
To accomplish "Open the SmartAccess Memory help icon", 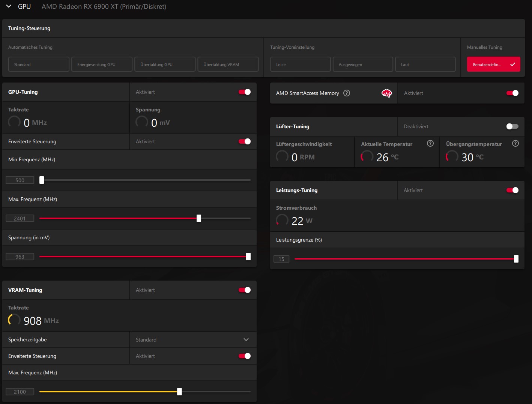I will [347, 93].
